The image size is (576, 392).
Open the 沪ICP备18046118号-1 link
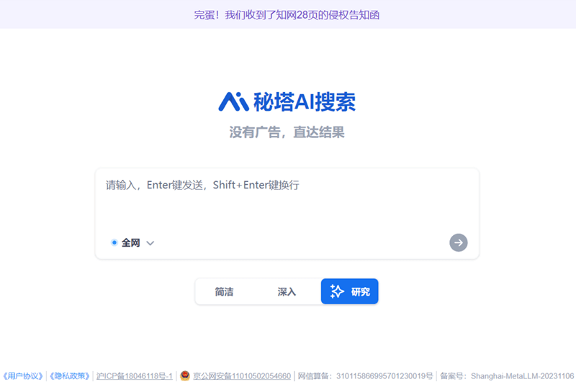pos(135,376)
